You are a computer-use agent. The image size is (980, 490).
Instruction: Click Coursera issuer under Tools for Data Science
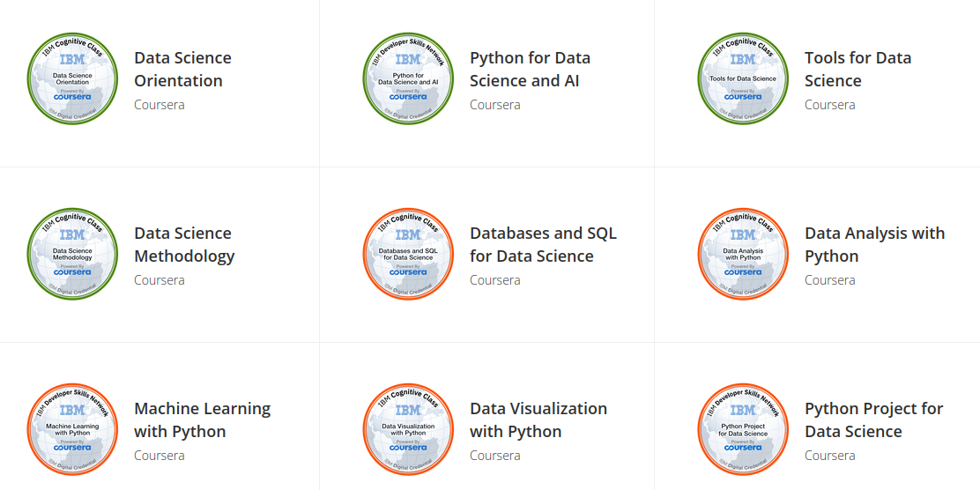tap(830, 104)
